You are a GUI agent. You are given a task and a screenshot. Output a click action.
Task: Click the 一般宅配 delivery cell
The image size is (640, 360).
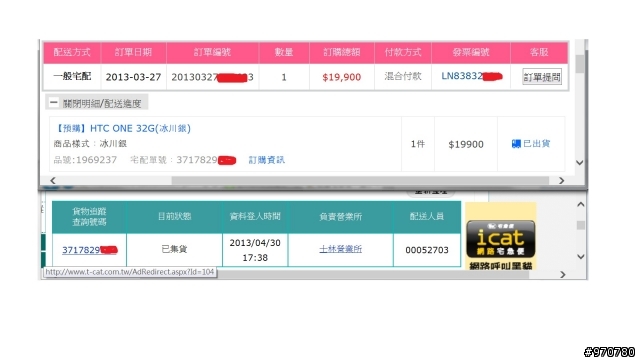click(x=72, y=76)
